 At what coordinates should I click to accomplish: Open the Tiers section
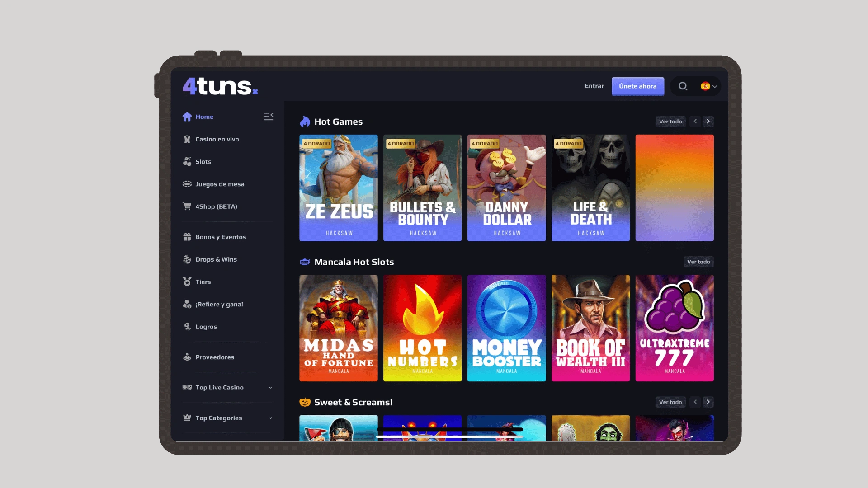pyautogui.click(x=203, y=282)
